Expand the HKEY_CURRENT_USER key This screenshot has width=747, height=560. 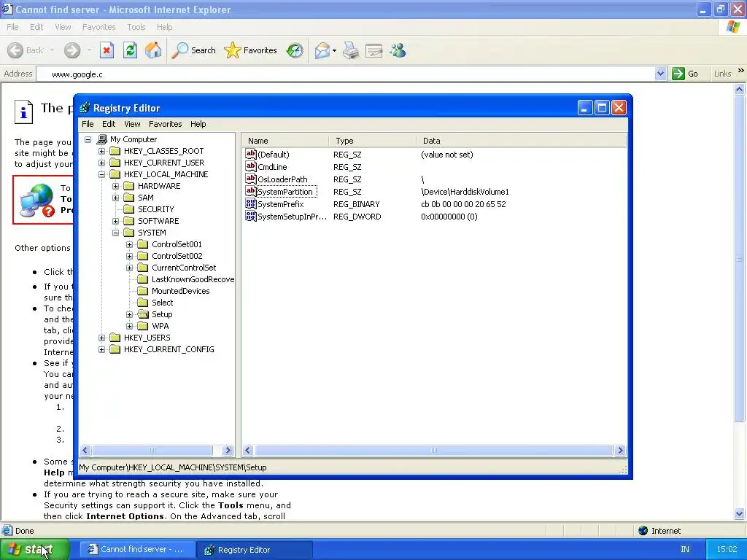pyautogui.click(x=101, y=163)
